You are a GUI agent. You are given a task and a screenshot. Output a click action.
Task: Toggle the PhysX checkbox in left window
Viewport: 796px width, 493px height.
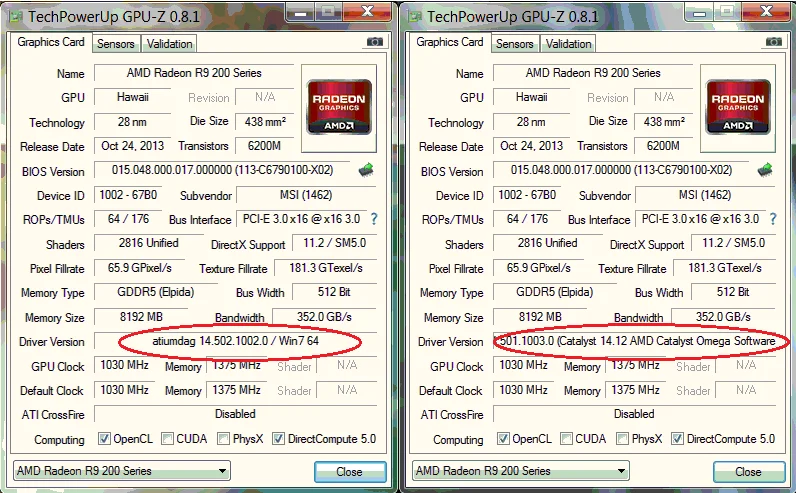[x=223, y=438]
